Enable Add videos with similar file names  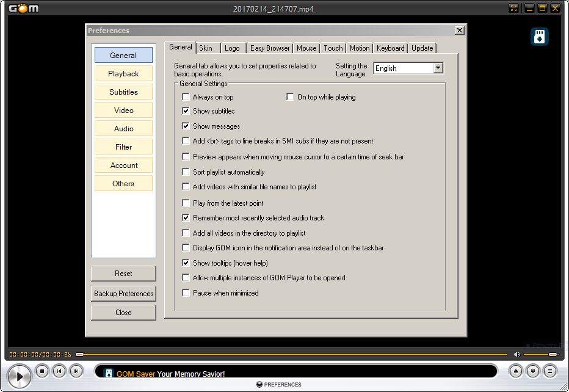(186, 187)
